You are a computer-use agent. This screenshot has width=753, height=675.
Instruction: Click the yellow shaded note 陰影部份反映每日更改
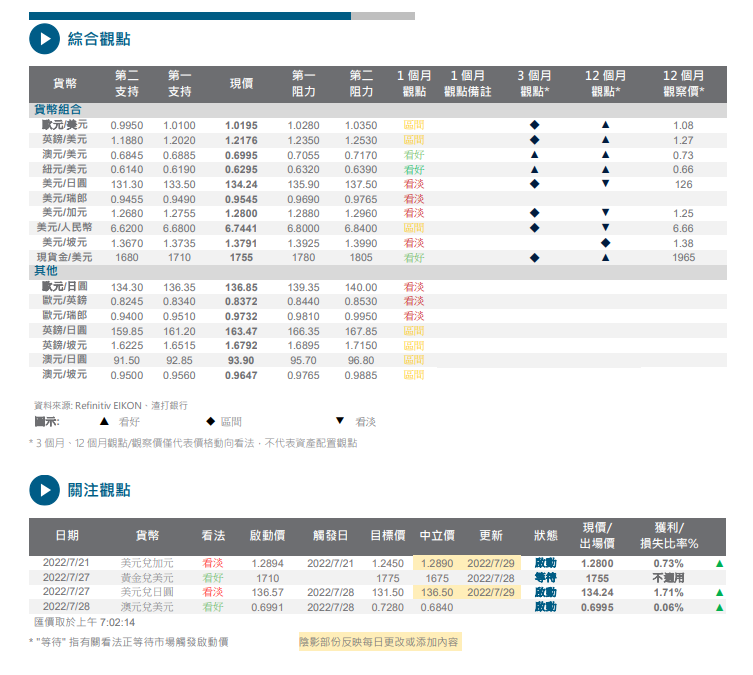point(379,642)
